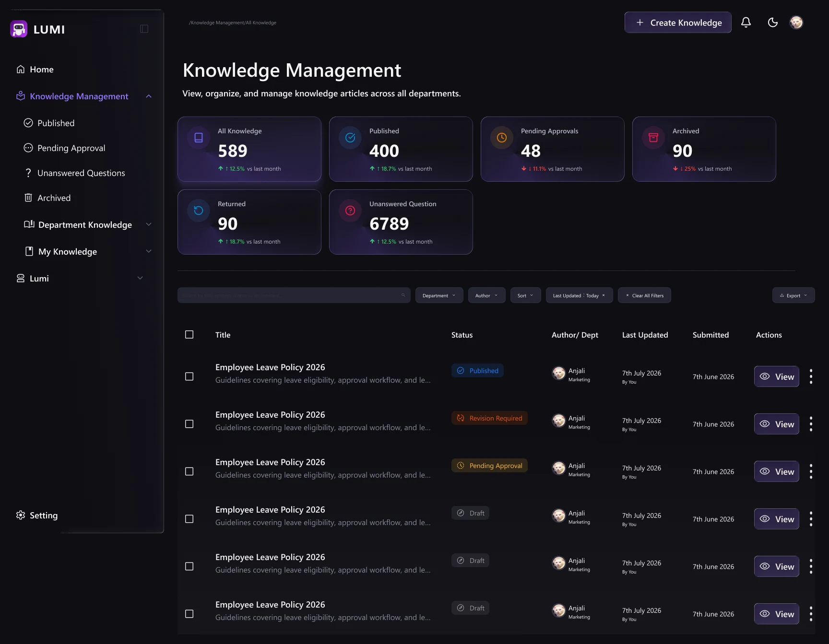Open three-dot menu for Revision Required row
Viewport: 829px width, 644px height.
811,424
